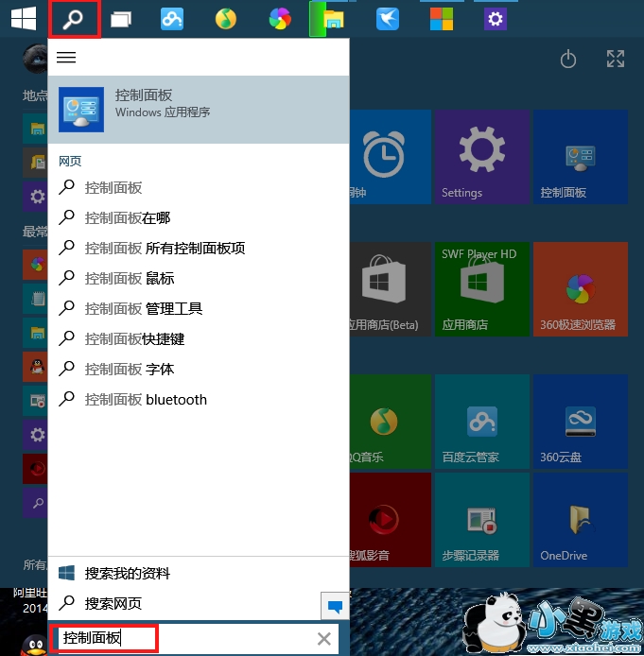Select suggestion 控制面板 管理工具
Screen dimensions: 644x656
coord(199,309)
